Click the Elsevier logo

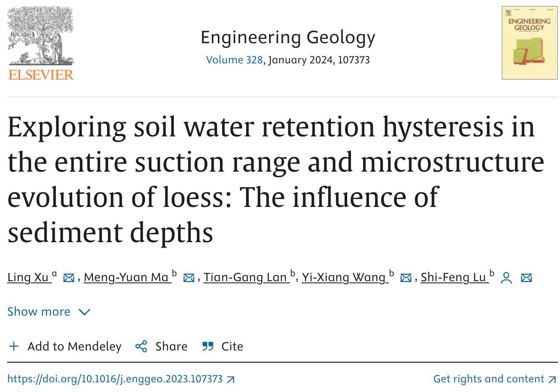click(41, 44)
